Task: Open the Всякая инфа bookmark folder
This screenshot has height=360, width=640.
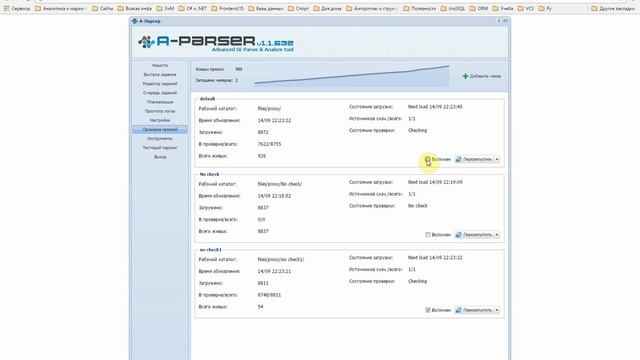Action: [x=135, y=8]
